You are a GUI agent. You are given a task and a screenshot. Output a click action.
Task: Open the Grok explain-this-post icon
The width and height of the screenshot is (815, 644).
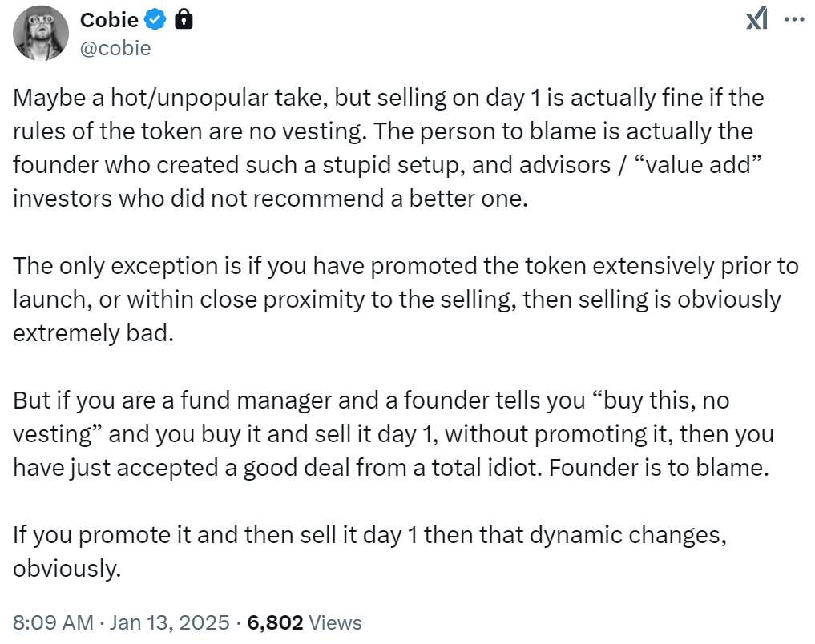pos(756,19)
